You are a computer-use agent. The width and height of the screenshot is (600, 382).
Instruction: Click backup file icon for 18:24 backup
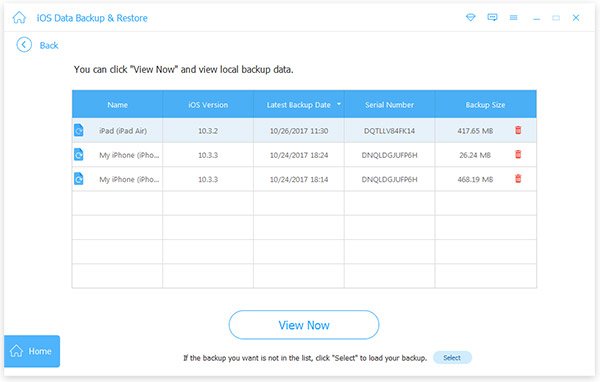(78, 154)
